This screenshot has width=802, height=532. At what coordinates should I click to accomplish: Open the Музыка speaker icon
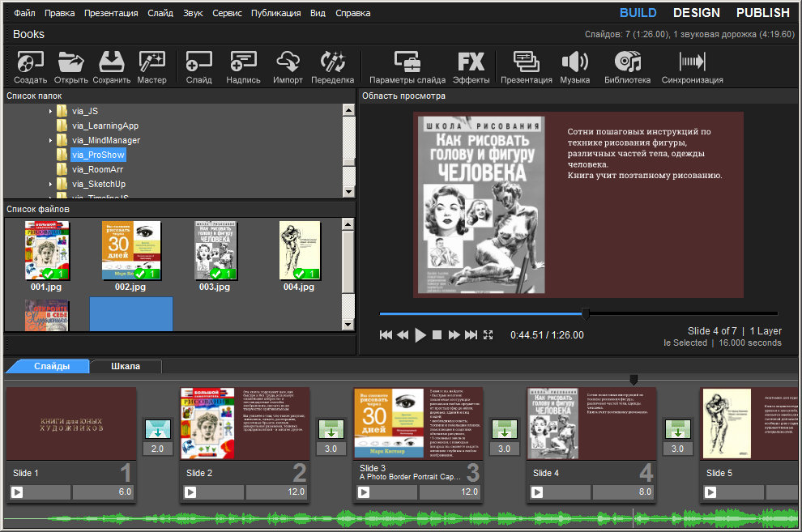tap(574, 62)
